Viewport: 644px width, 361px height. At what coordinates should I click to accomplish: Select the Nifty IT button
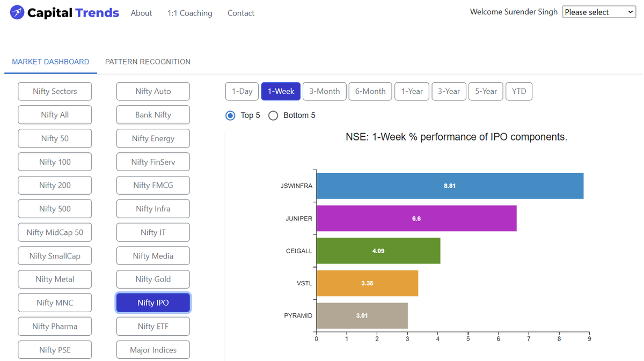coord(153,232)
